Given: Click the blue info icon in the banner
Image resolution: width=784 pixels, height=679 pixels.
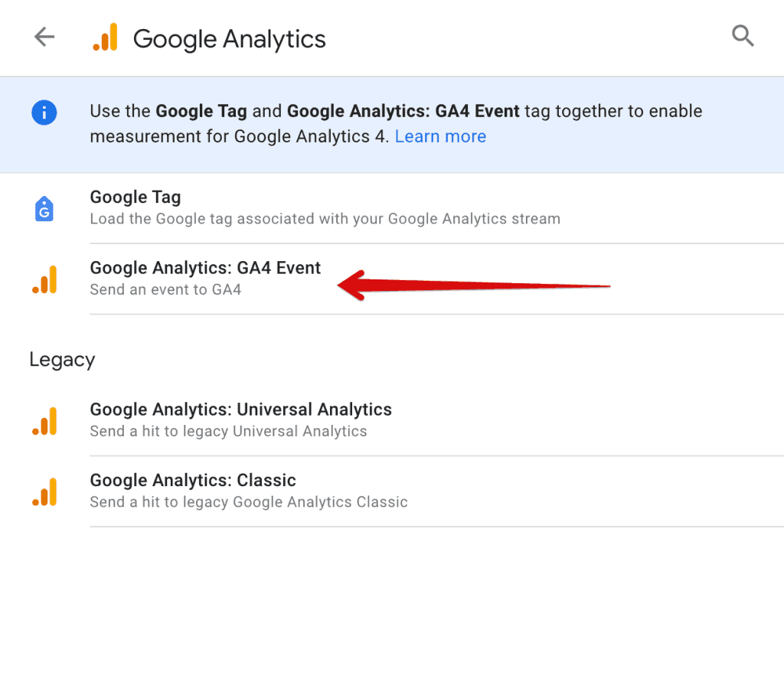Looking at the screenshot, I should (44, 113).
